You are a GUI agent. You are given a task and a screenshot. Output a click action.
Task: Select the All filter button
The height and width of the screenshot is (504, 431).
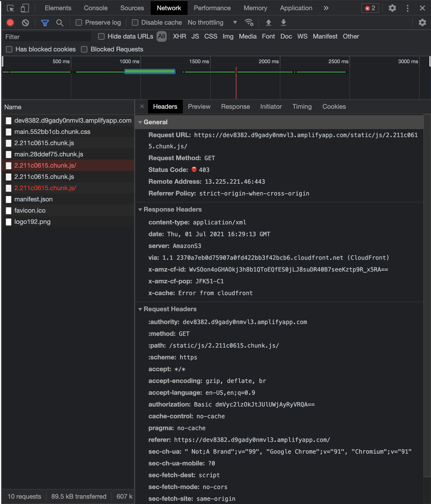[x=161, y=36]
